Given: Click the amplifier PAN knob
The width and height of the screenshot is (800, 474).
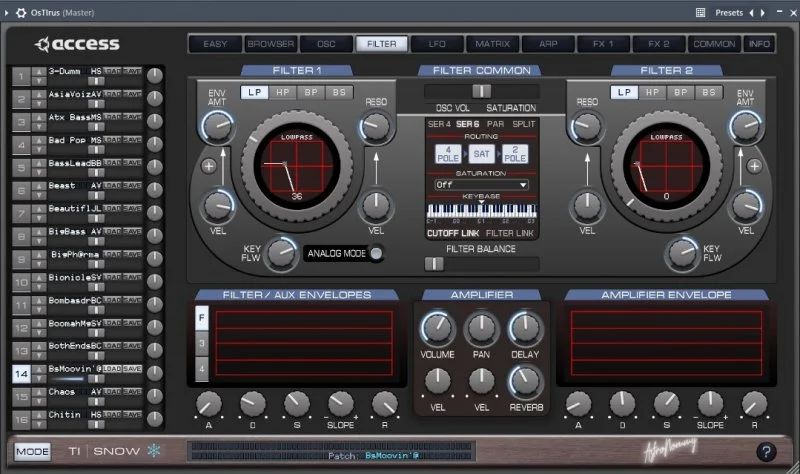Looking at the screenshot, I should [x=481, y=328].
